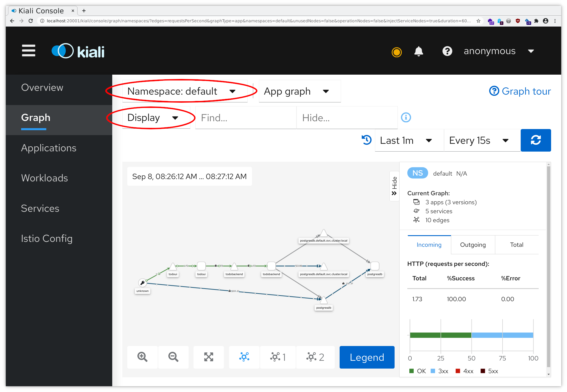The width and height of the screenshot is (567, 392).
Task: Select layout 2 graph button
Action: tap(315, 357)
